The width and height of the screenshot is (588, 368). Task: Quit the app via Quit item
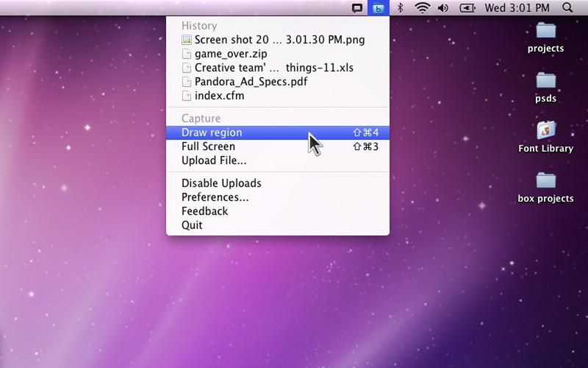click(x=192, y=225)
